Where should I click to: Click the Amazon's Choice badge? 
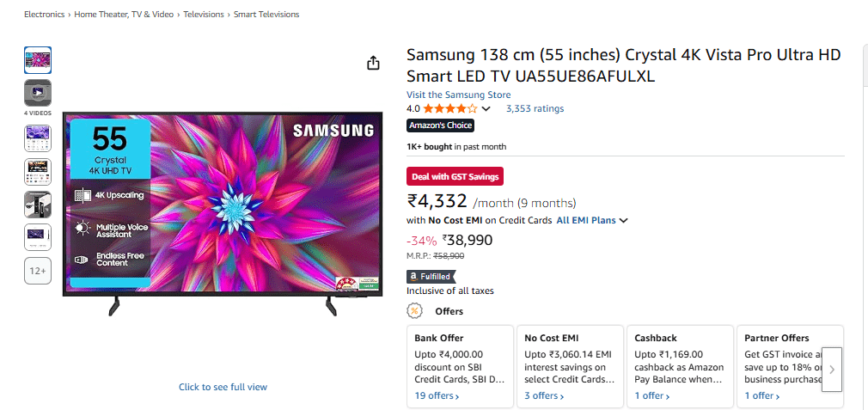coord(441,125)
